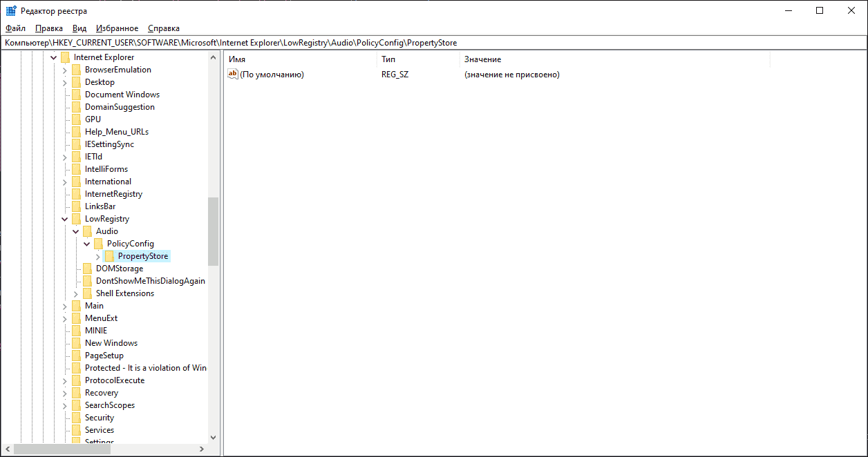Open the Вид menu
The width and height of the screenshot is (868, 457).
(79, 28)
